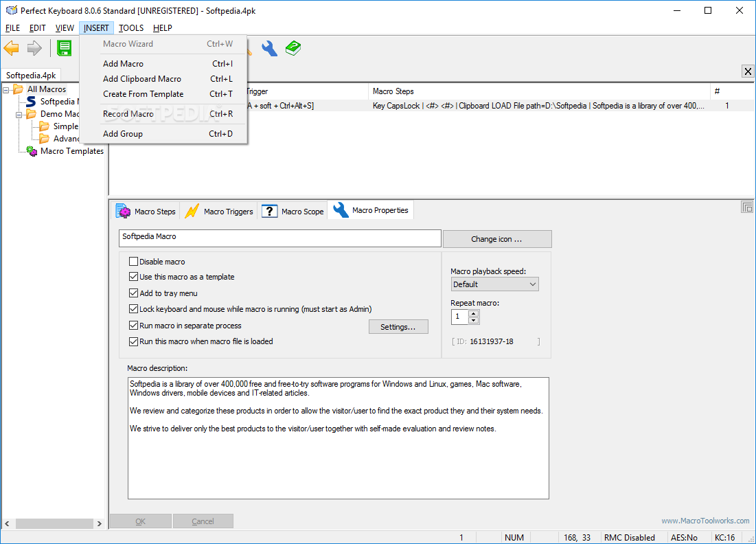Click the # column header

click(732, 91)
